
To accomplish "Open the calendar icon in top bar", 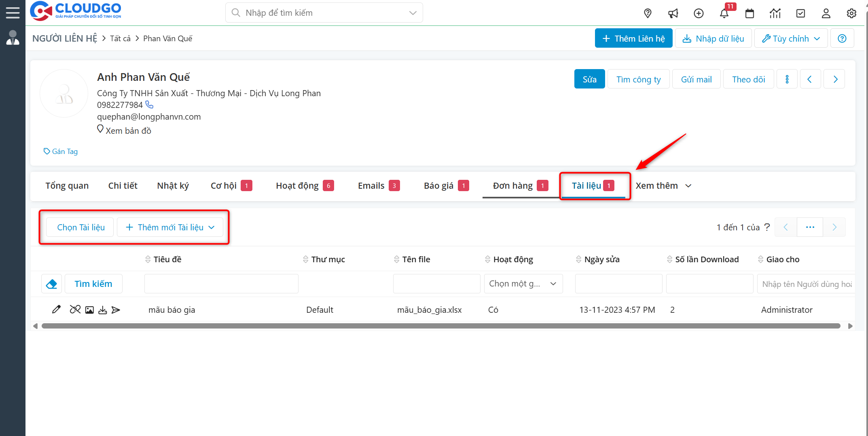I will (749, 13).
